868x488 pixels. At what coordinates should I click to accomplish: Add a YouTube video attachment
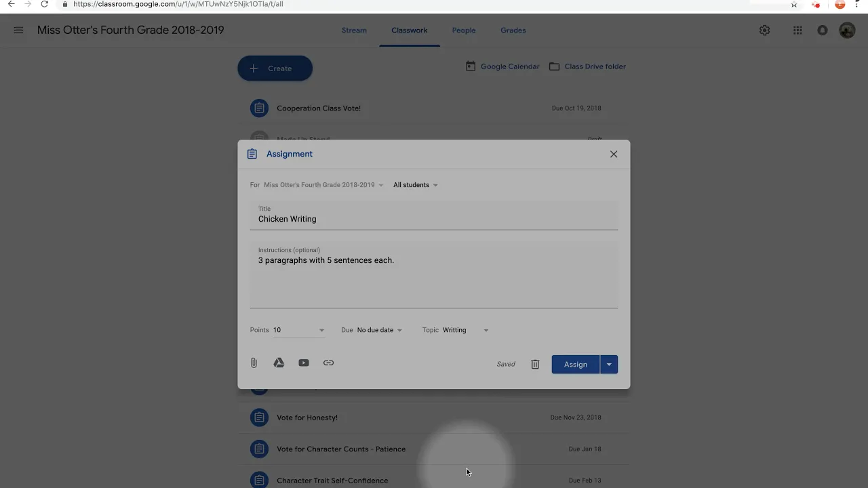[x=304, y=363]
